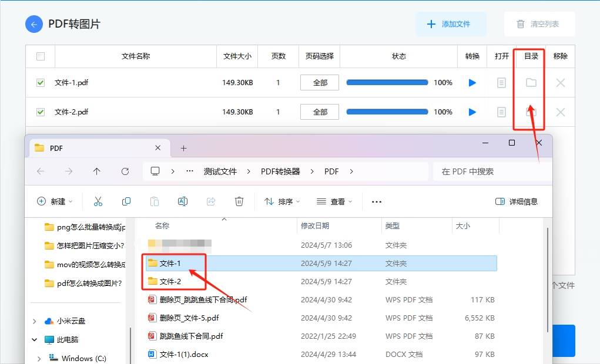Open converted 文件-2.pdf via document icon
The width and height of the screenshot is (600, 364).
pos(501,112)
